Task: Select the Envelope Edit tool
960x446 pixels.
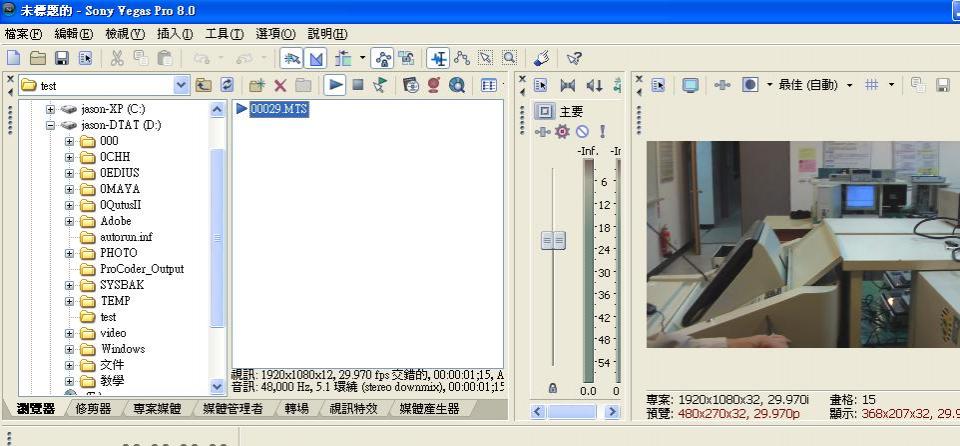Action: [462, 58]
